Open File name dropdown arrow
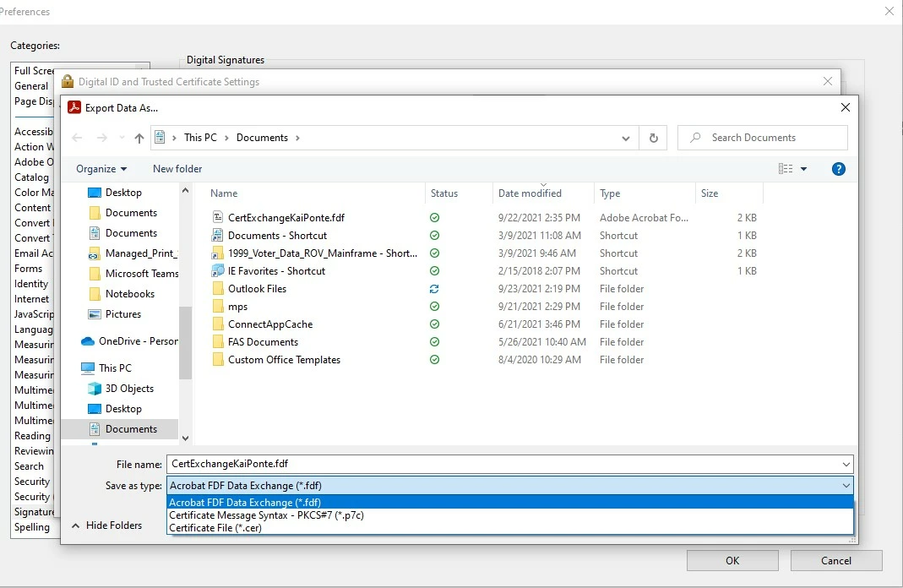Image resolution: width=903 pixels, height=588 pixels. tap(846, 464)
